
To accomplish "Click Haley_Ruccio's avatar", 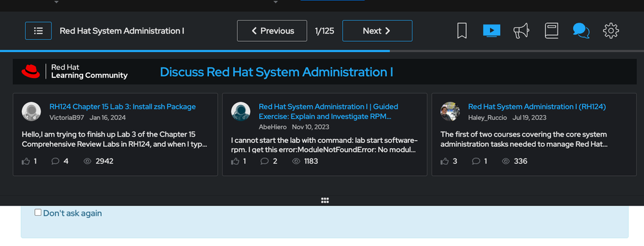I will click(x=450, y=111).
